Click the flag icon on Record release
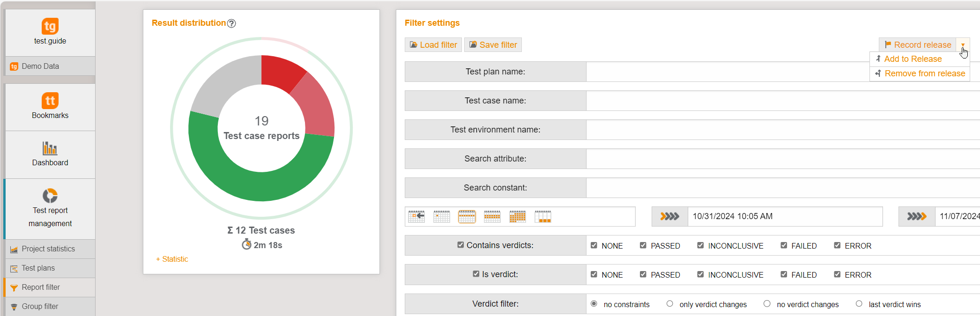Viewport: 980px width, 316px height. point(888,45)
